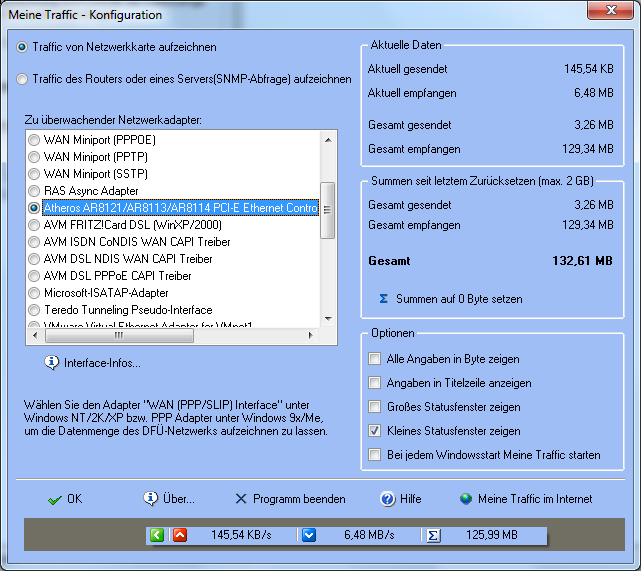Click the bold Gesamt 132,61 MB value
Screen dimensions: 641x571
(583, 261)
